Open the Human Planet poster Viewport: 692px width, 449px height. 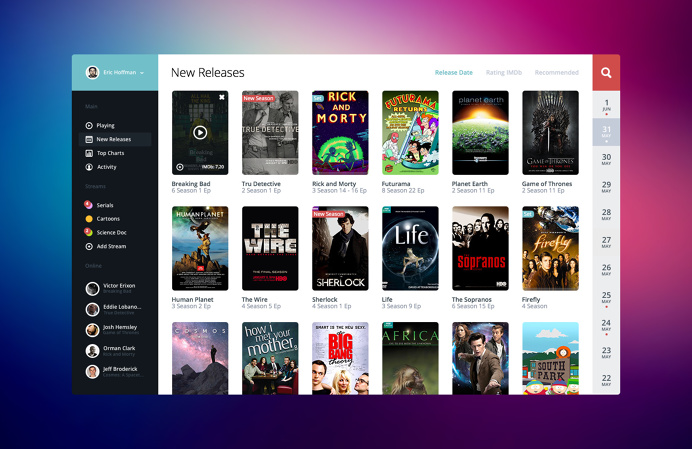(200, 249)
